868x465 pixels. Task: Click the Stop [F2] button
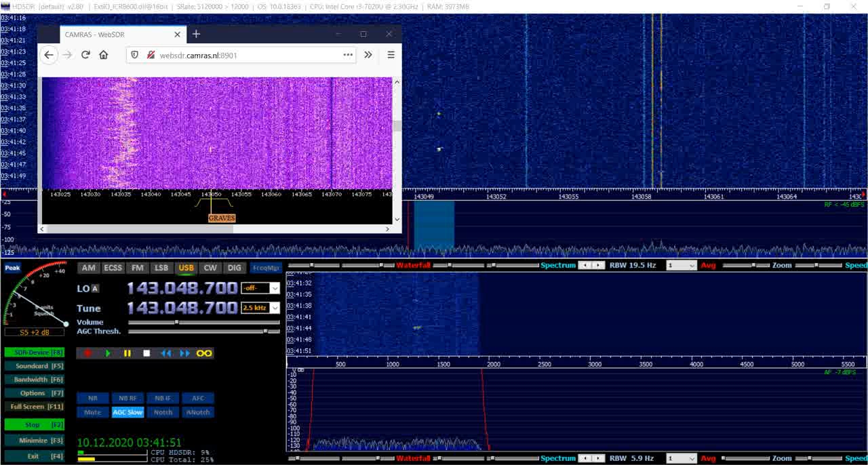34,425
